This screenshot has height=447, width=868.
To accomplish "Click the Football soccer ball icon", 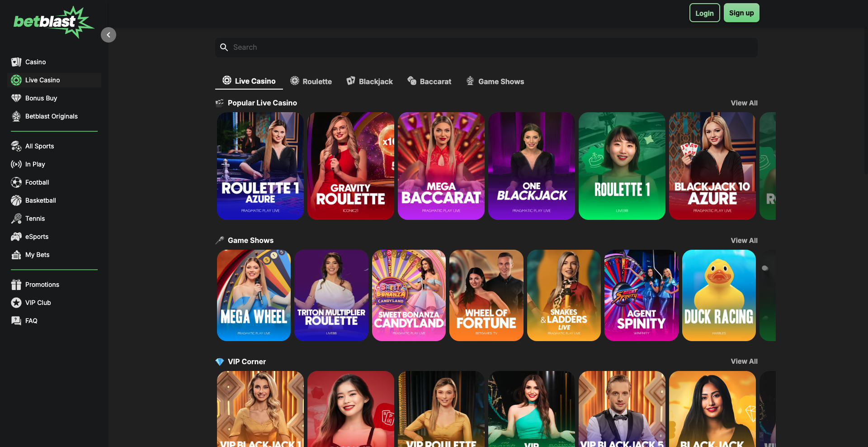I will point(16,182).
